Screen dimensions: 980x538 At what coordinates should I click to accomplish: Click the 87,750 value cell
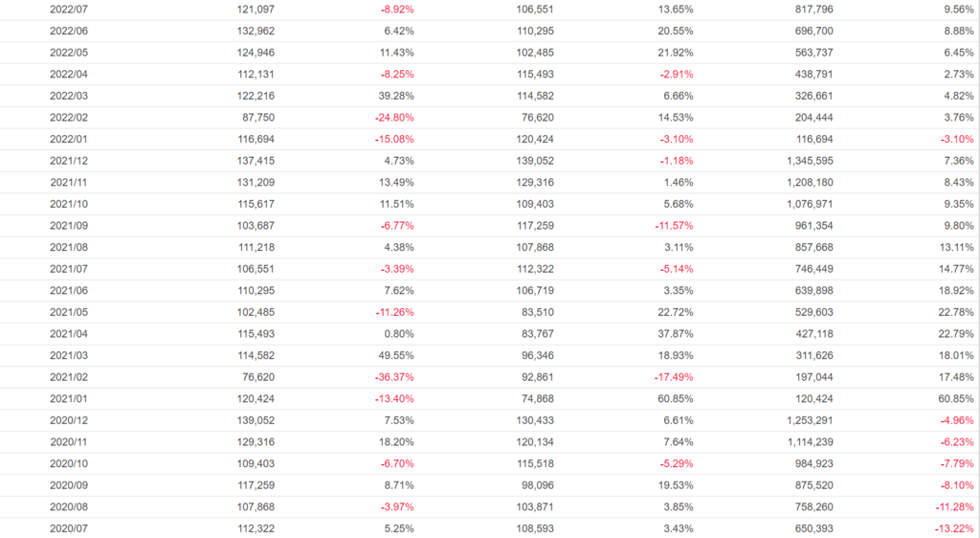pyautogui.click(x=257, y=118)
